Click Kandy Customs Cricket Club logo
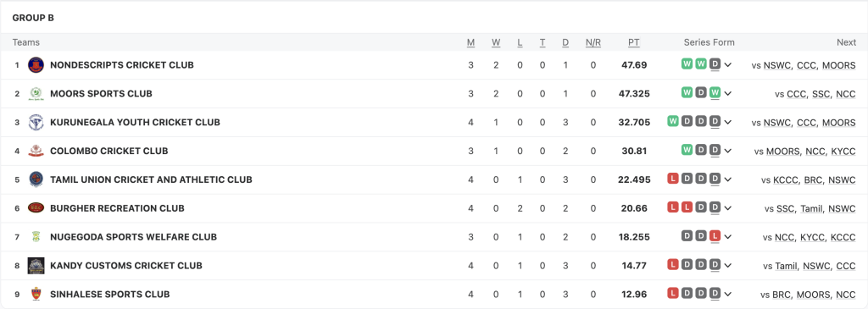The height and width of the screenshot is (309, 868). [36, 266]
